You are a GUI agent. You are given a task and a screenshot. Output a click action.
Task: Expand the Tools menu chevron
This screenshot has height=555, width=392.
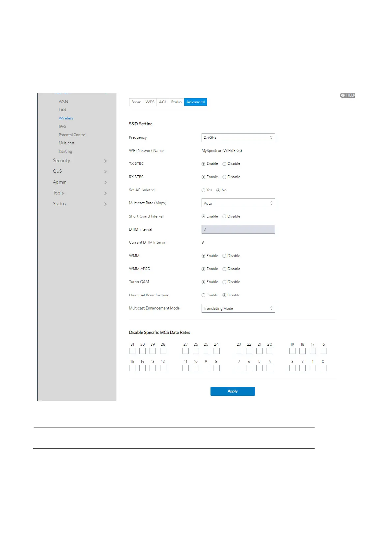[105, 193]
